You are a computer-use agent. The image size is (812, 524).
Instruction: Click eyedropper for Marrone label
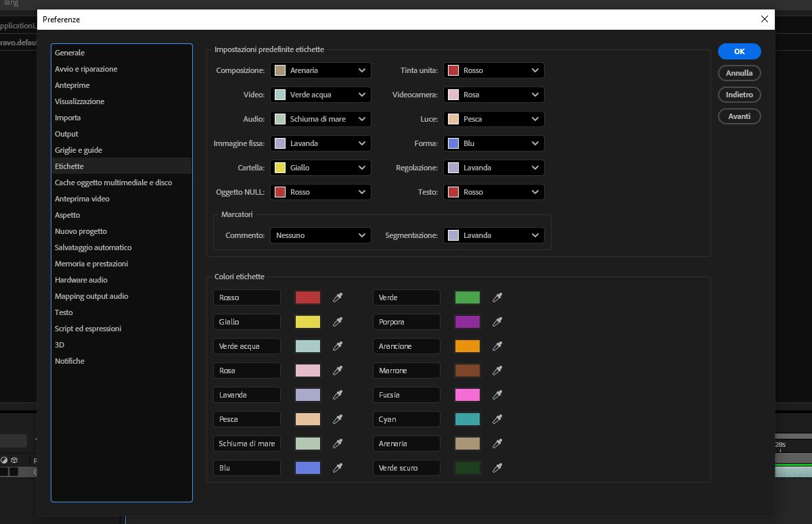(x=497, y=371)
